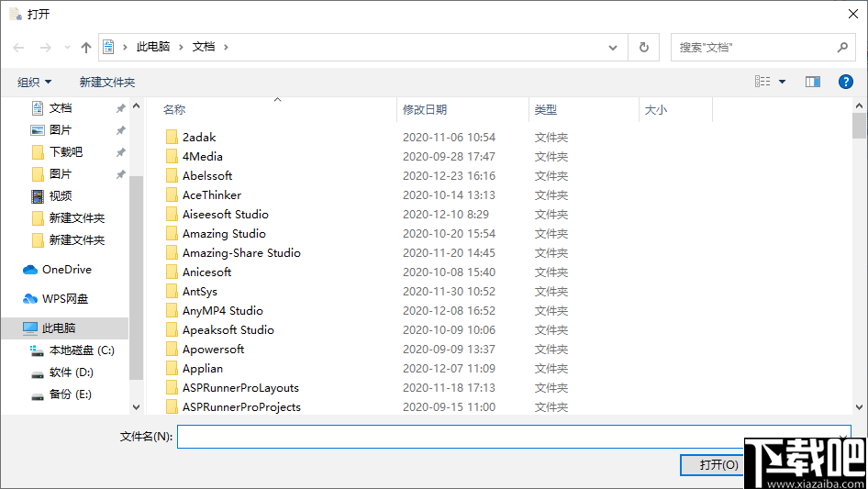Expand chevron after 文档 in breadcrumb

[226, 47]
